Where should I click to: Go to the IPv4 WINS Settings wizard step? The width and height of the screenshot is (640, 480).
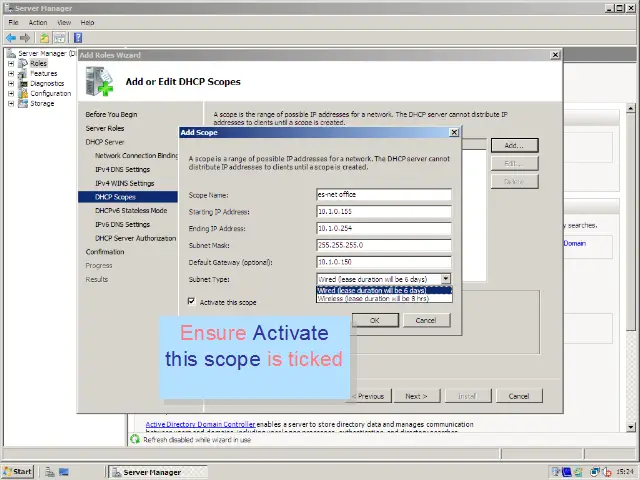coord(124,183)
